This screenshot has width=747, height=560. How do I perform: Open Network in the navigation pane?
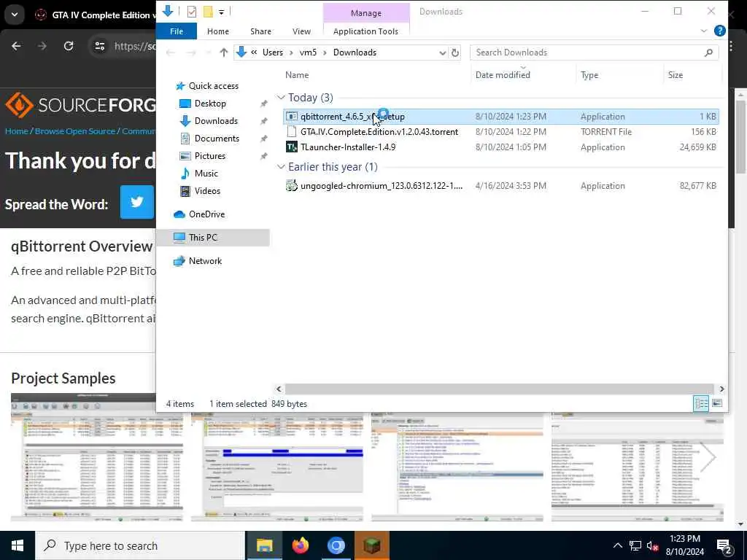coord(205,261)
